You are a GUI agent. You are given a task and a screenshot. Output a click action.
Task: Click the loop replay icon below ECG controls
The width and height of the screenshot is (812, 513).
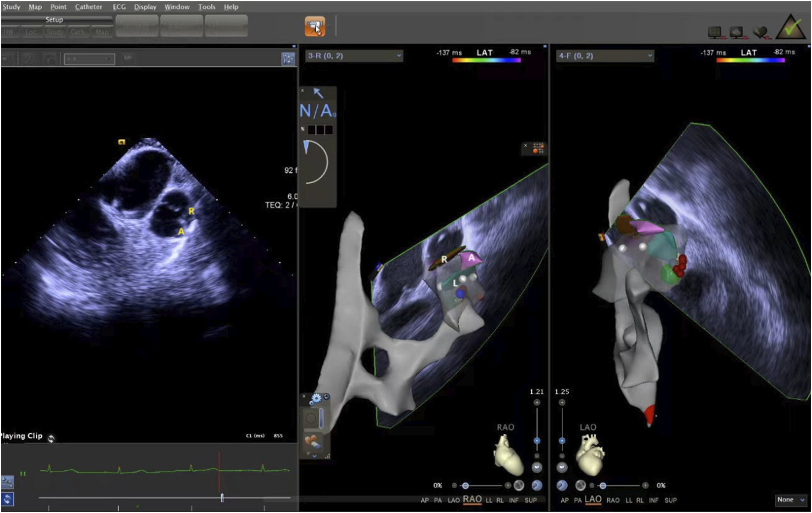(x=7, y=499)
